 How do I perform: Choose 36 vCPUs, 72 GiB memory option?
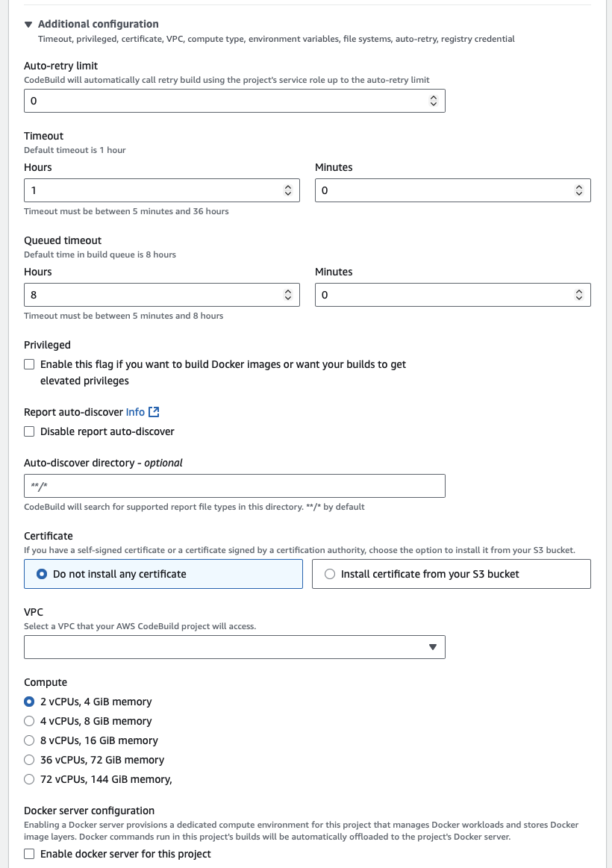click(29, 760)
